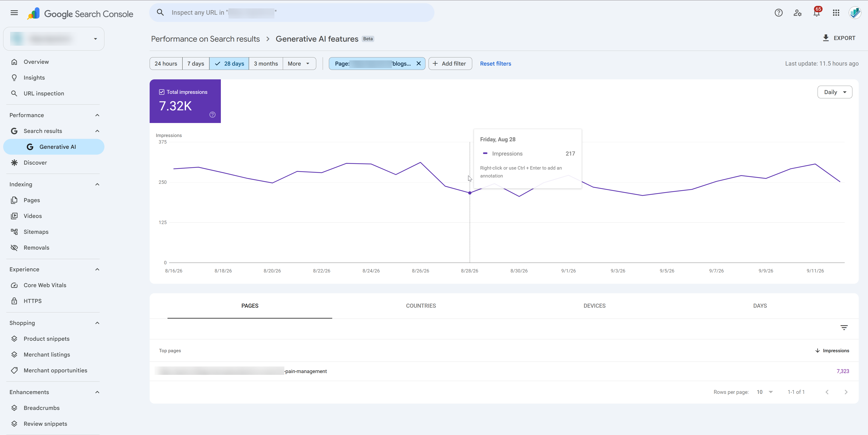Viewport: 868px width, 435px height.
Task: Click the Google Search Console logo
Action: pyautogui.click(x=80, y=14)
